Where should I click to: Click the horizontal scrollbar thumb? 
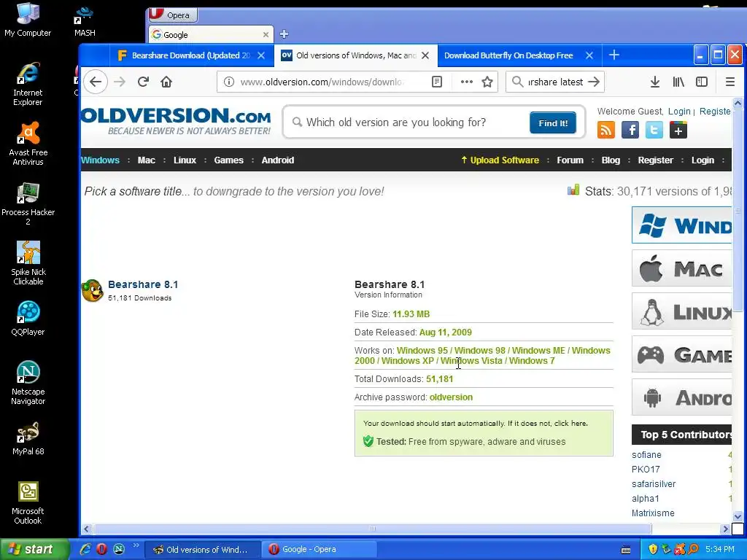point(373,529)
